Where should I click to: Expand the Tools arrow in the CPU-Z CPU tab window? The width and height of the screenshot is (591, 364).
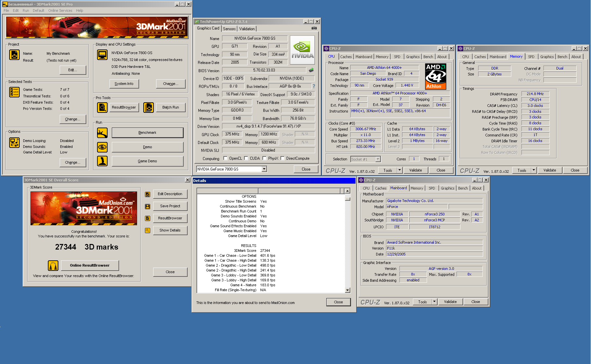[399, 170]
